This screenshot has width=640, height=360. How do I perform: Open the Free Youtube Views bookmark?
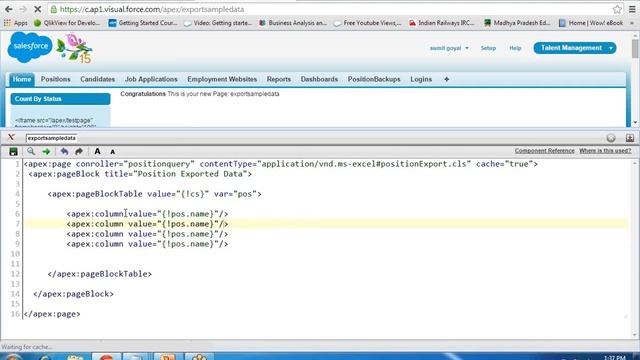point(367,23)
